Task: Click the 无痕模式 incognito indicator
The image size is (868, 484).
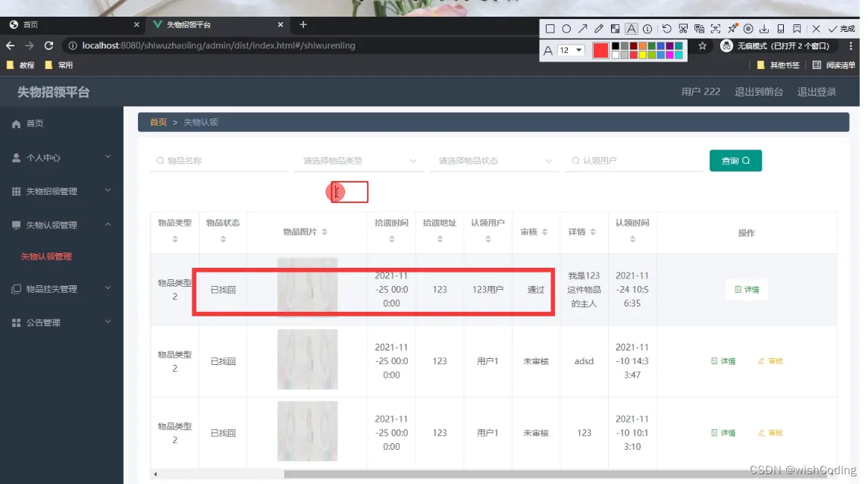Action: pos(776,46)
